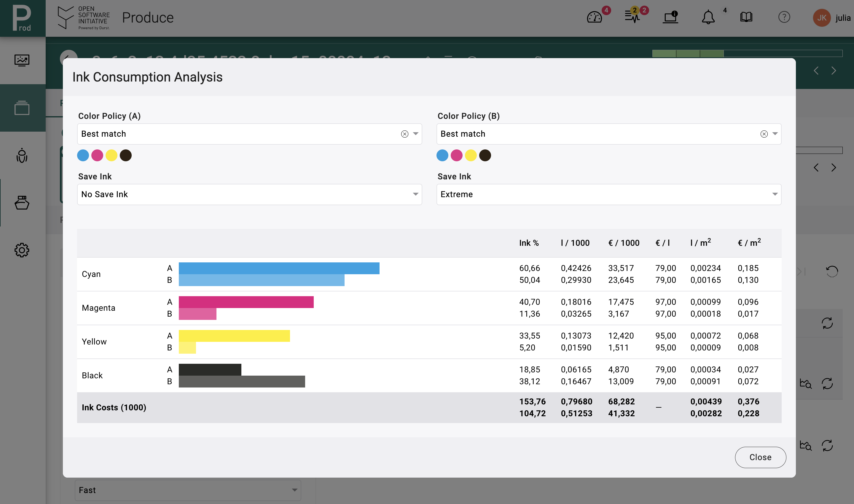Expand Color Policy (B) dropdown arrow
The height and width of the screenshot is (504, 854).
click(775, 134)
